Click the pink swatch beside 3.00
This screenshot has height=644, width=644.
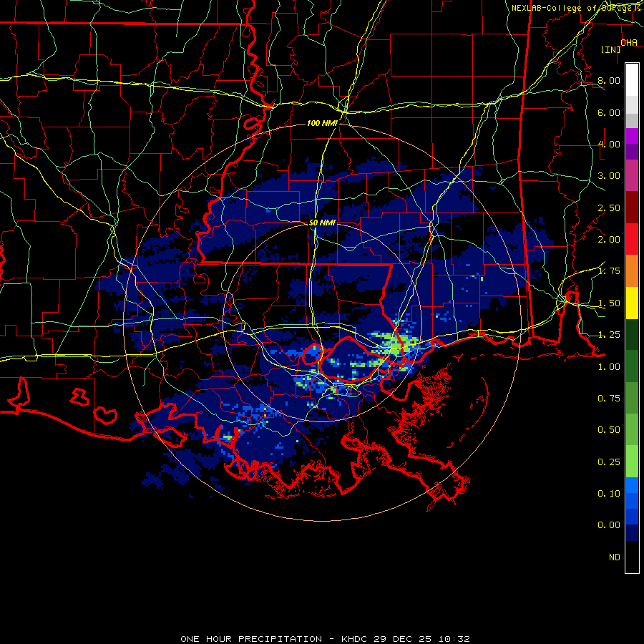(x=632, y=175)
